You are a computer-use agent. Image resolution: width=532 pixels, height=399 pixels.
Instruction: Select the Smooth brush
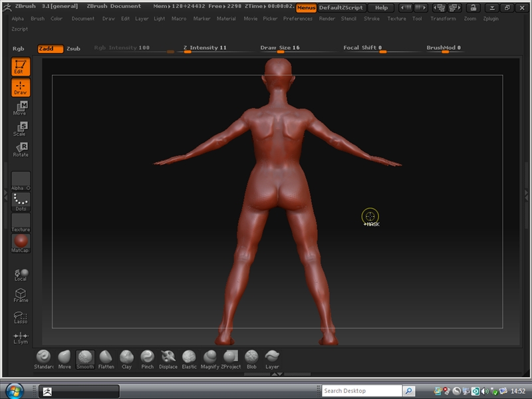point(85,360)
